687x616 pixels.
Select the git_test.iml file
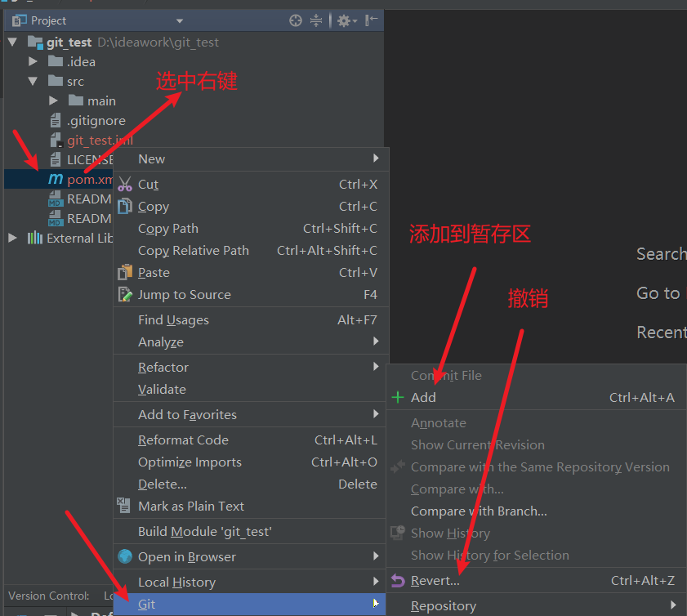tap(100, 141)
